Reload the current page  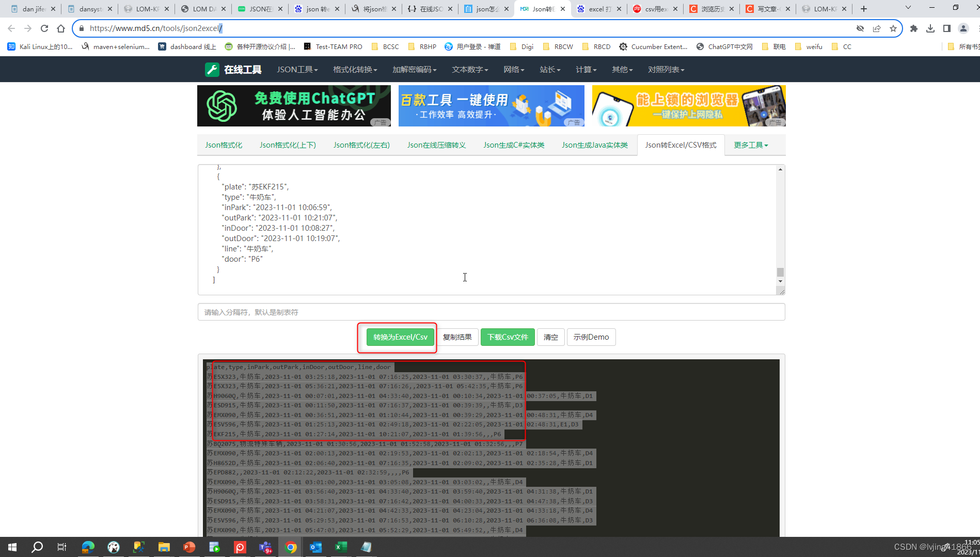pos(44,28)
